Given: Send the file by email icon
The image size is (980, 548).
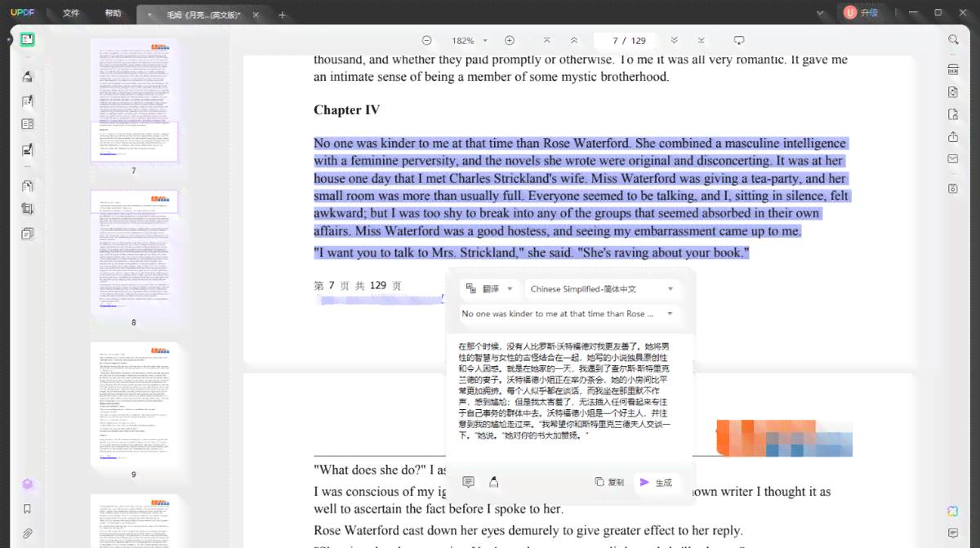Looking at the screenshot, I should 953,159.
